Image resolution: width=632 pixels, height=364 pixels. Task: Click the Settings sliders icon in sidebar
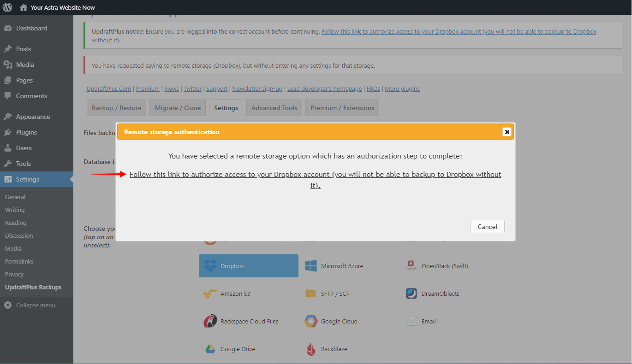8,179
